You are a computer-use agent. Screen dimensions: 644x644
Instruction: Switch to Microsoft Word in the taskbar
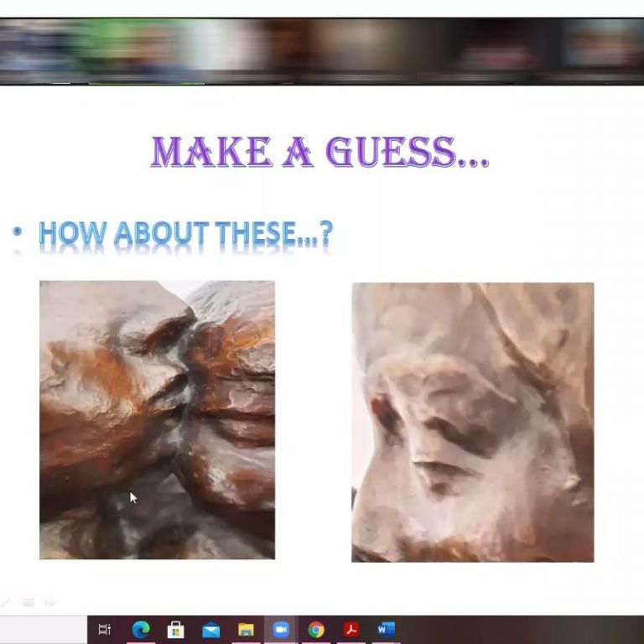pyautogui.click(x=386, y=630)
